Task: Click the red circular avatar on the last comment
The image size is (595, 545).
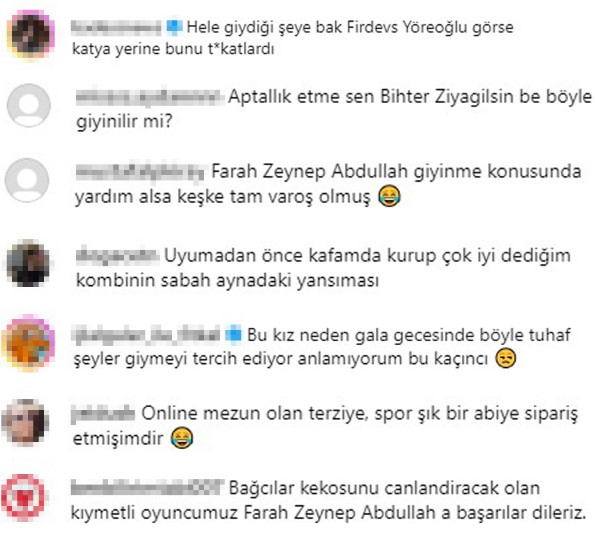Action: [x=23, y=497]
